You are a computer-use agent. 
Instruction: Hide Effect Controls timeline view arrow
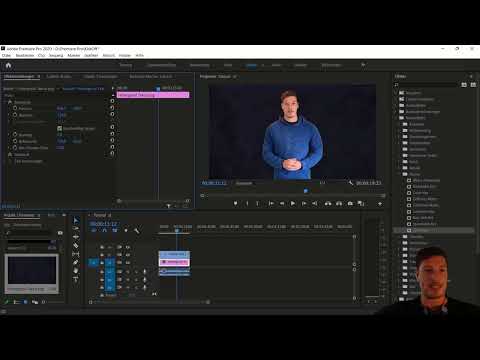(x=113, y=88)
